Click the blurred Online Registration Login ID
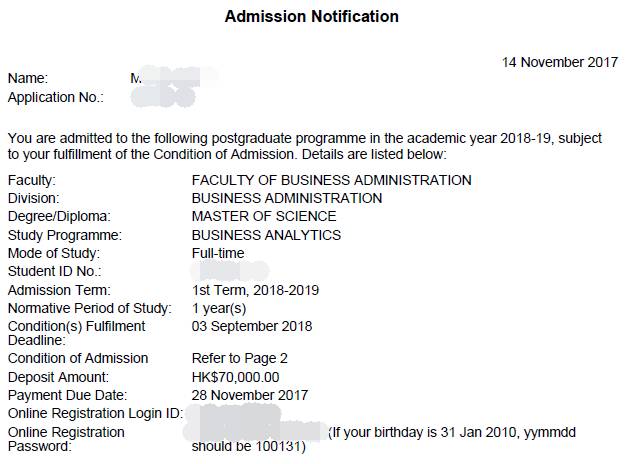This screenshot has height=464, width=636. [235, 414]
